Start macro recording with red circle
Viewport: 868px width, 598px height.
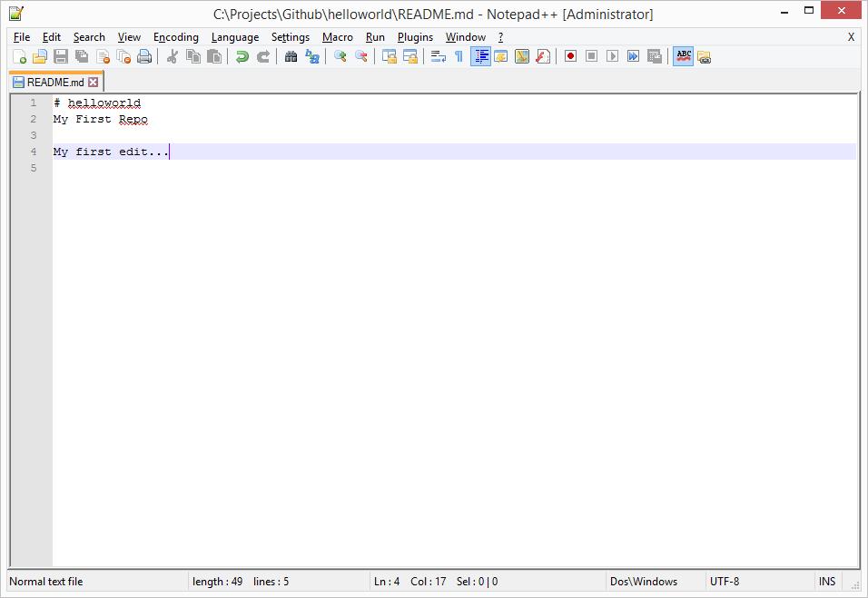pos(571,56)
